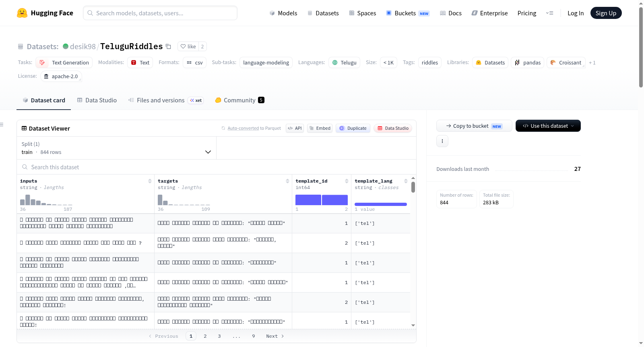Click the heart like button
Screen dimensions: 644x347
pyautogui.click(x=188, y=46)
